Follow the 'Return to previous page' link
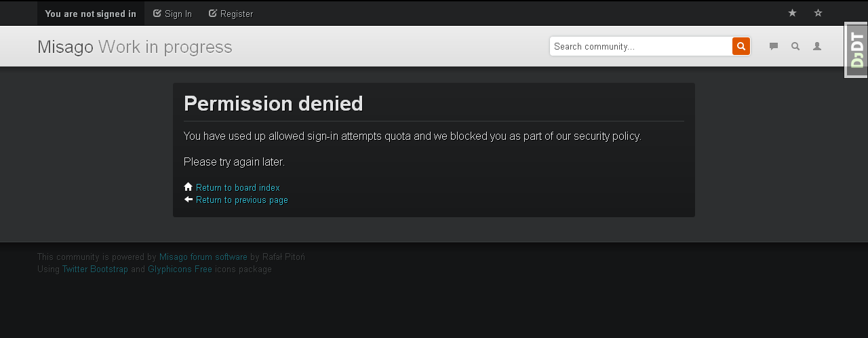The height and width of the screenshot is (338, 868). (x=241, y=200)
